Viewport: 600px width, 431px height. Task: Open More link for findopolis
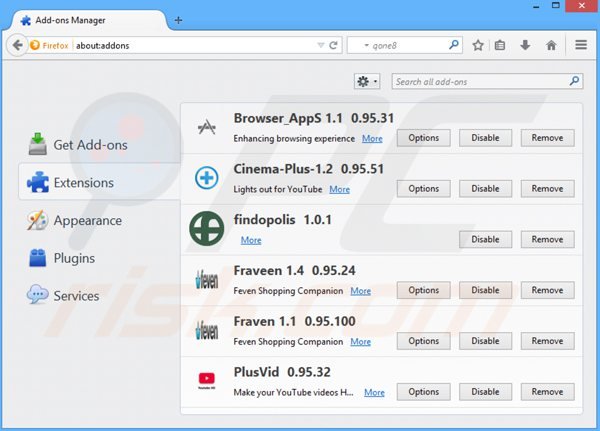[251, 240]
